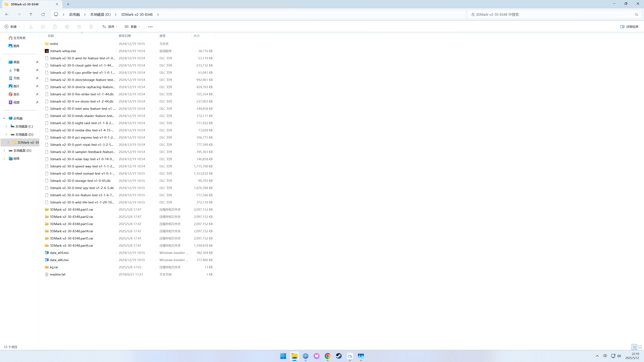The image size is (644, 362).
Task: Unpin Videos via its pin icon
Action: (37, 102)
